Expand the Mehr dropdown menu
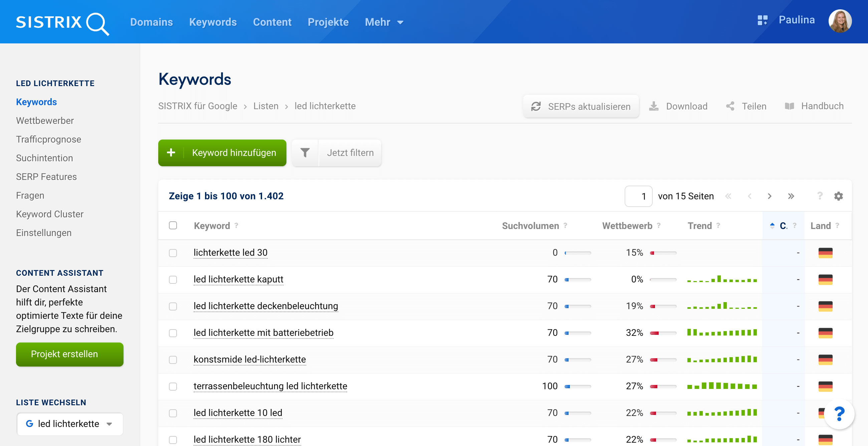The height and width of the screenshot is (446, 868). pos(384,22)
